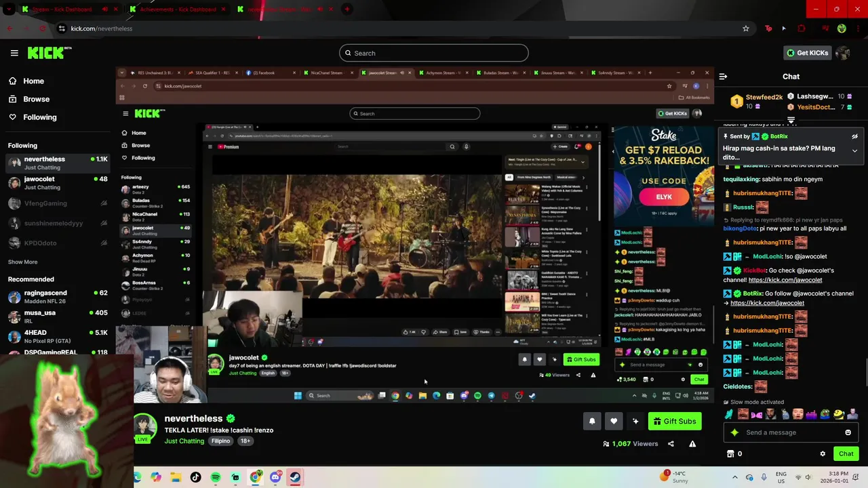
Task: Show hidden system tray icons chevron
Action: click(735, 477)
